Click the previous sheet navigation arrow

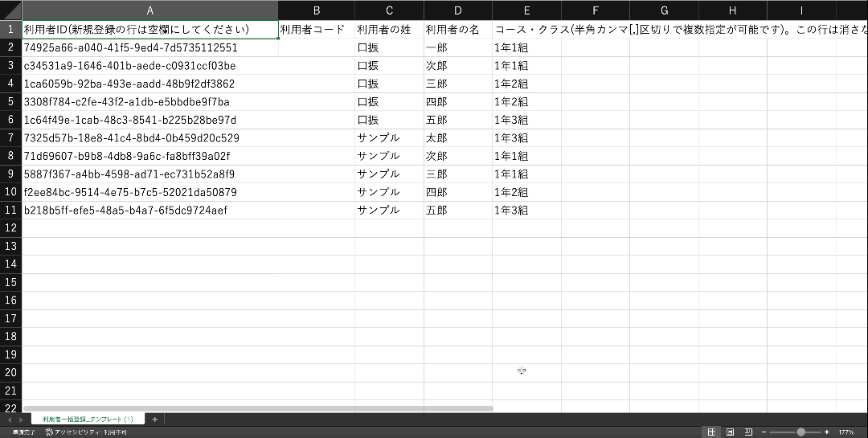pyautogui.click(x=10, y=420)
